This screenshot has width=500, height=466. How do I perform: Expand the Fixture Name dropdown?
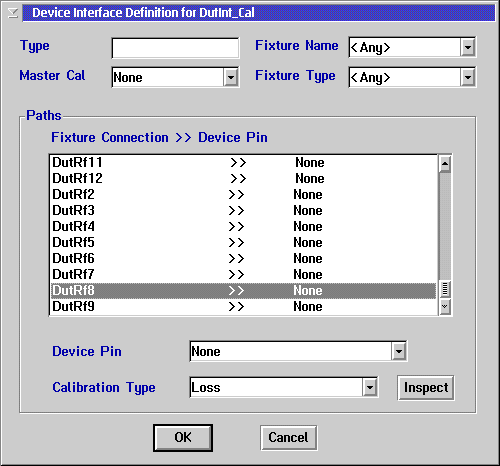[468, 47]
